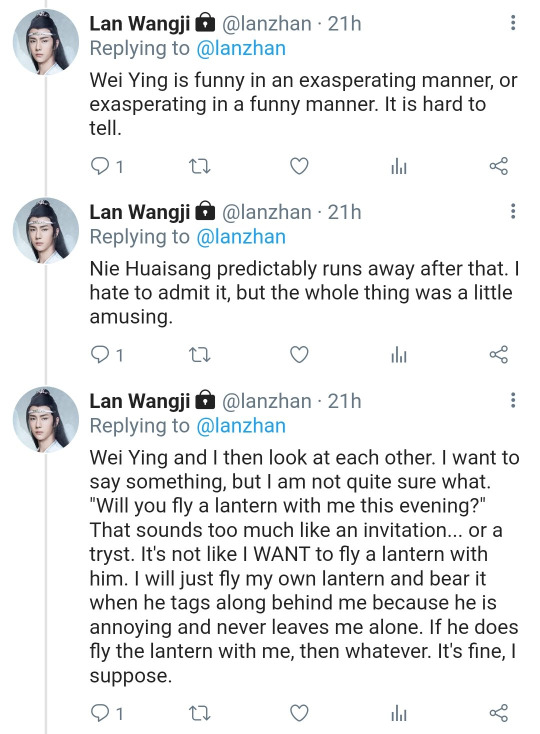View analytics for the Nie Huaisang tweet
This screenshot has width=540, height=734.
click(x=399, y=355)
